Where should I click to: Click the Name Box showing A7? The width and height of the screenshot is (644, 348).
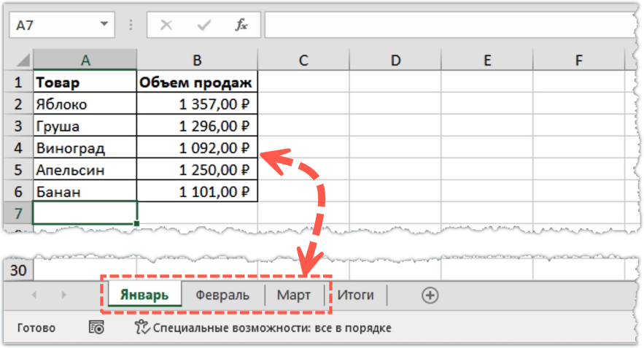tap(61, 25)
